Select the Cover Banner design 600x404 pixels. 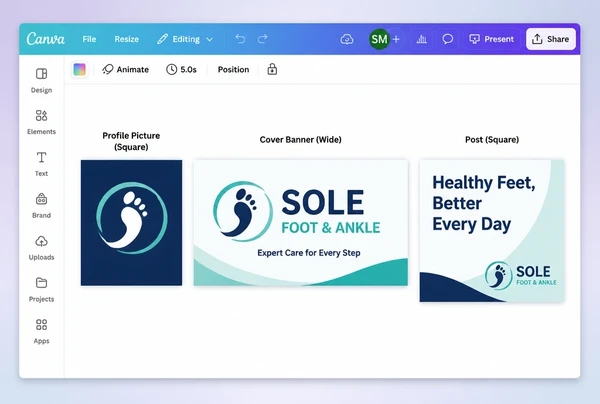[x=301, y=223]
